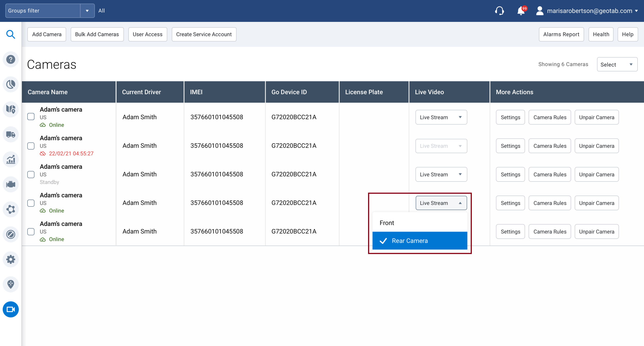Open the gear settings sidebar icon
This screenshot has height=346, width=644.
pos(11,259)
